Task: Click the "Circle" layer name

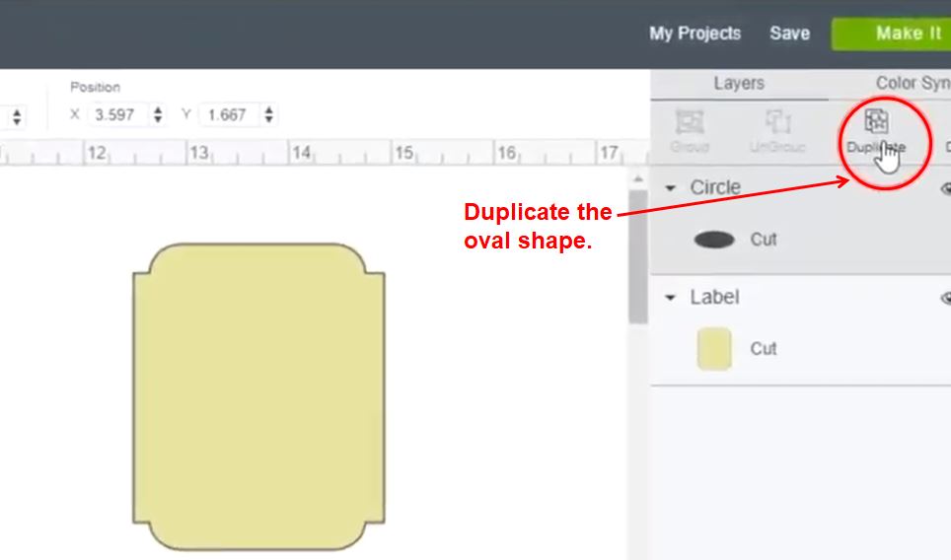Action: 715,188
